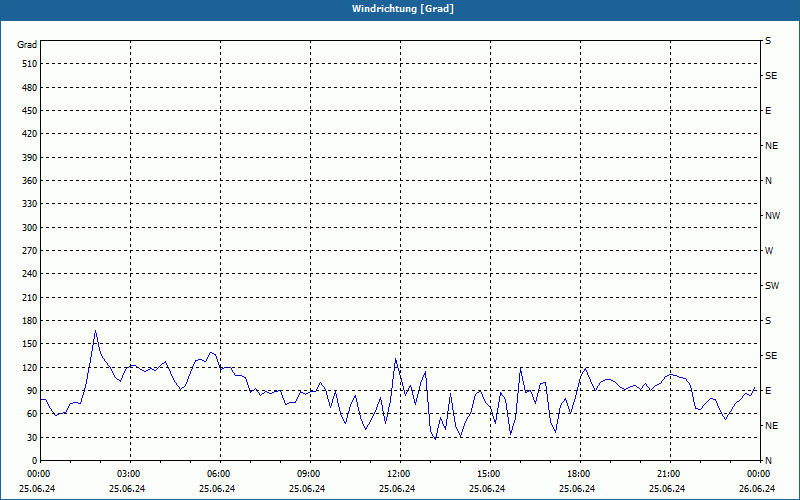Click the 480 y-axis label
The width and height of the screenshot is (800, 500).
(30, 88)
